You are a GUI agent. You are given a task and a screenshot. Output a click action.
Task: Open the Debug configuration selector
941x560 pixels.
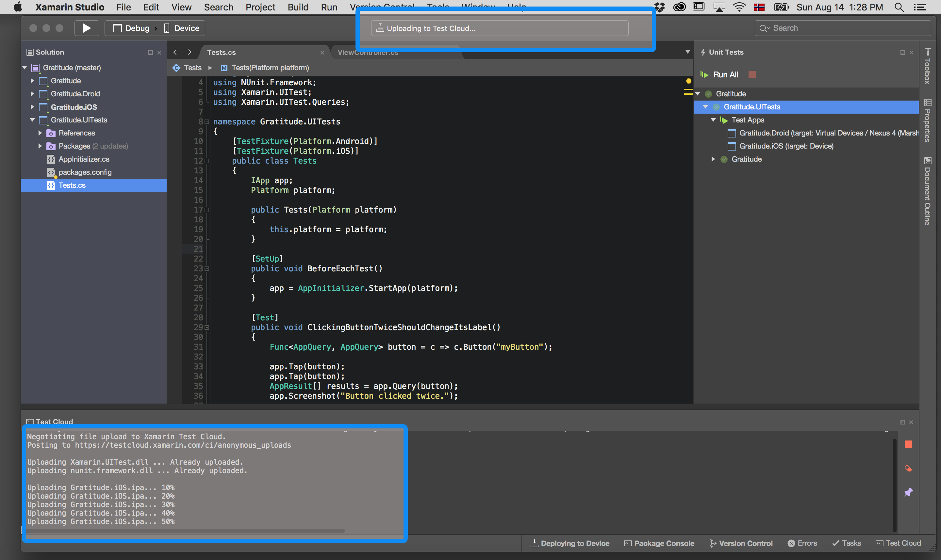[x=131, y=28]
